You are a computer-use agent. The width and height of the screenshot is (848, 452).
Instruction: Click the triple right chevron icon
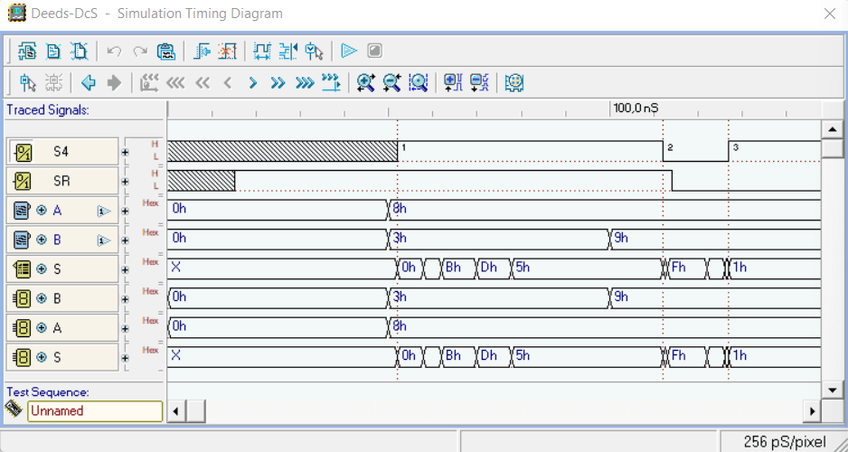pos(304,83)
